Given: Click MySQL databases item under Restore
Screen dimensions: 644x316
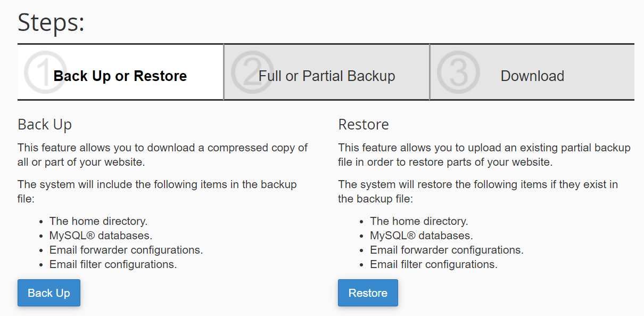Looking at the screenshot, I should (422, 236).
